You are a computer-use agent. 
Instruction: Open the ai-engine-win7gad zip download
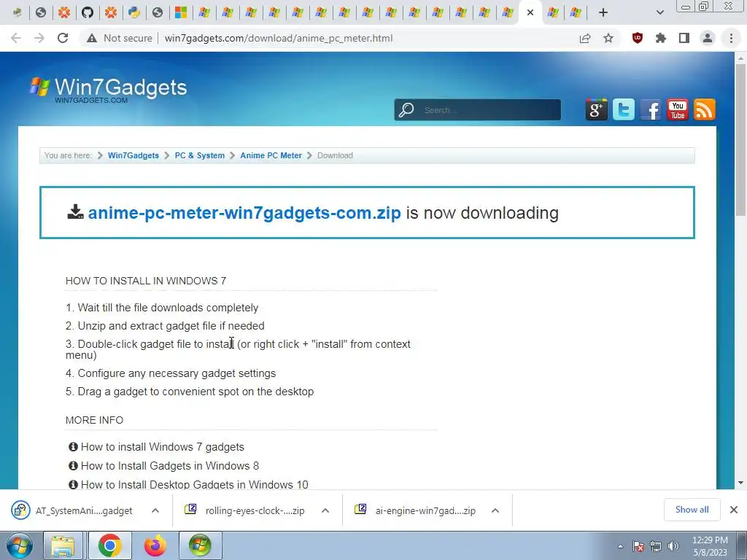(415, 510)
